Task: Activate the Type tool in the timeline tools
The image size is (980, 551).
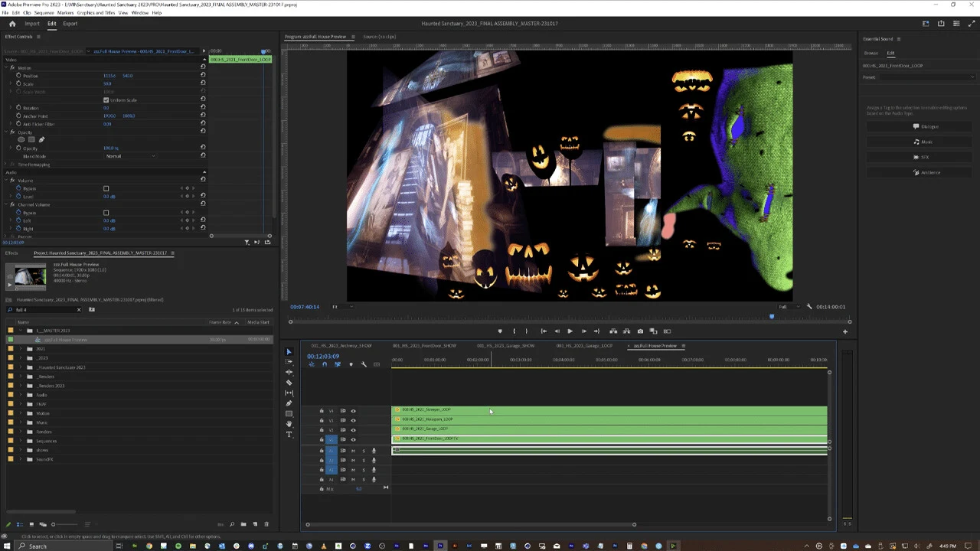Action: tap(289, 433)
